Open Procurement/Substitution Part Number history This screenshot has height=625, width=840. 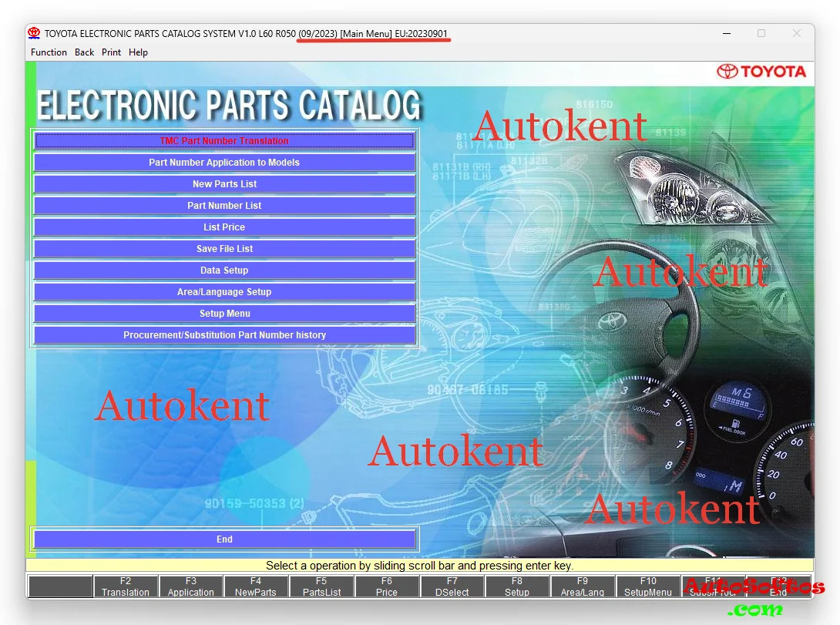click(224, 334)
